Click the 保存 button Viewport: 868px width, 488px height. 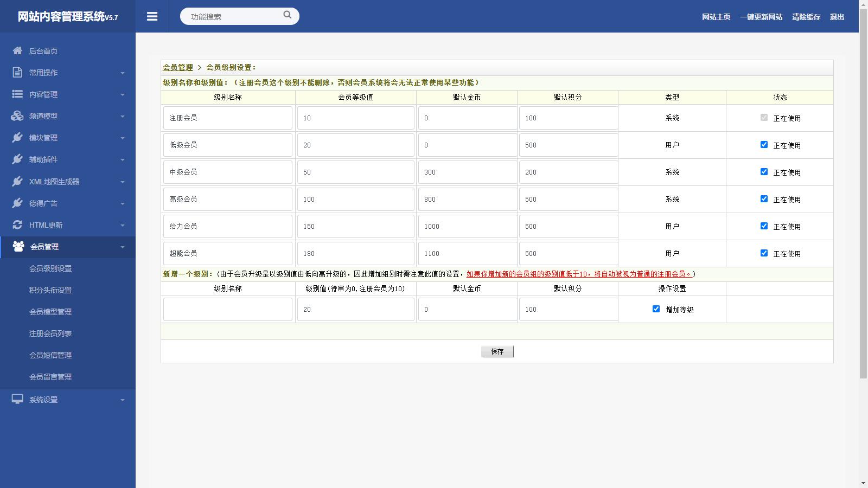(497, 351)
